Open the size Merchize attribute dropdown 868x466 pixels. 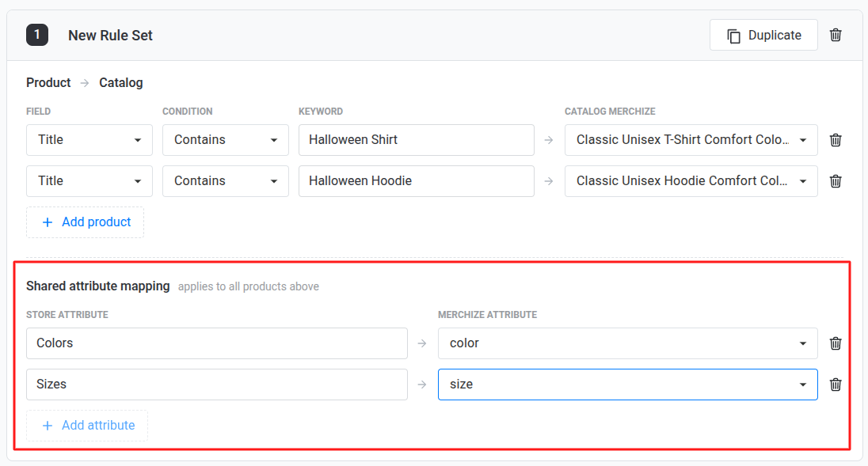point(628,385)
